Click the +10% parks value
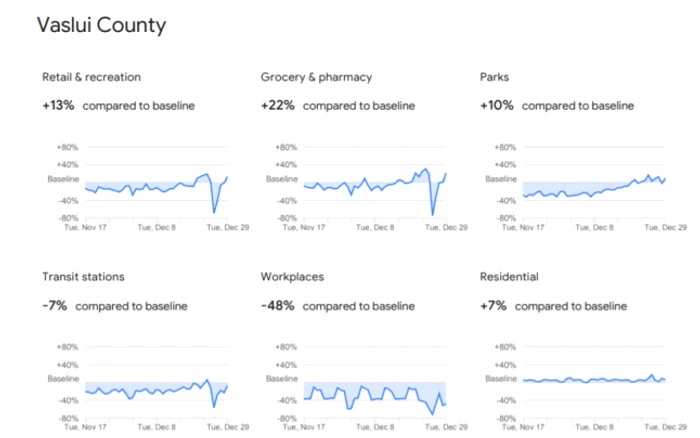 coord(497,105)
